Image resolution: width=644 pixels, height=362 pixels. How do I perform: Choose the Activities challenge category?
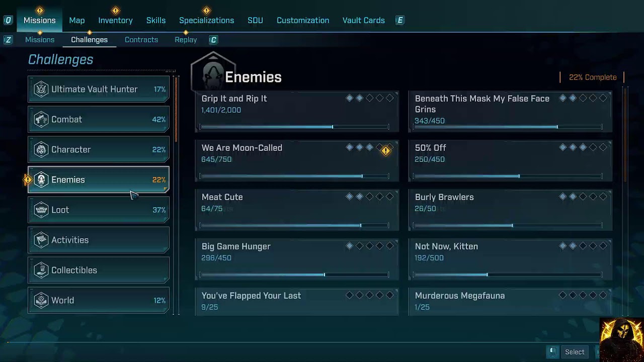[x=99, y=240]
